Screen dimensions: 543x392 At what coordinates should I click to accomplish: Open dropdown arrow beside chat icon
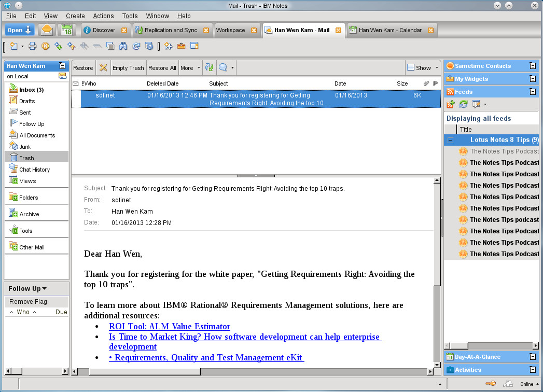click(233, 68)
